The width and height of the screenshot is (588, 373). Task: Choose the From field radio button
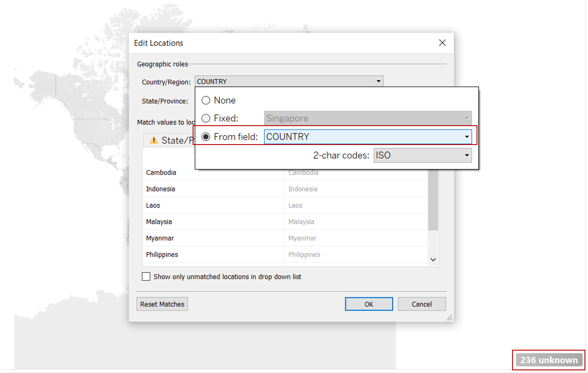[206, 137]
